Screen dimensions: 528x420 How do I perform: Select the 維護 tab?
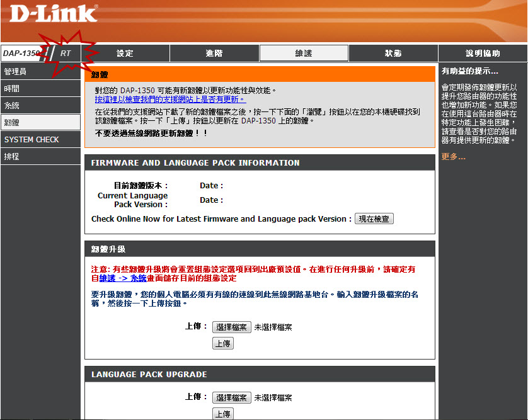(x=304, y=53)
